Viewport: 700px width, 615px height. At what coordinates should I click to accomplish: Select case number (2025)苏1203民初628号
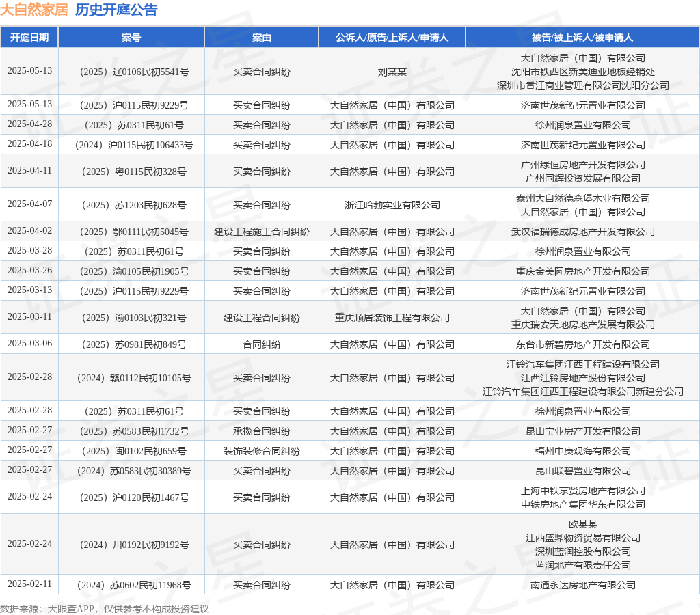pos(134,205)
